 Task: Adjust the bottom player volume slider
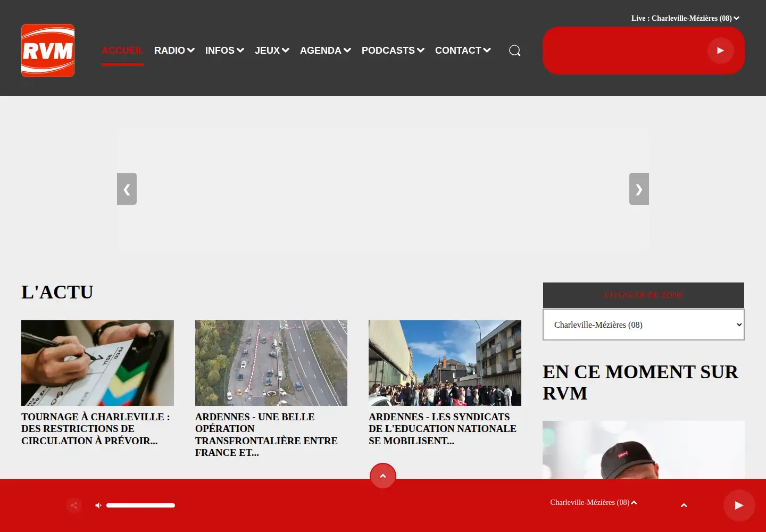point(140,505)
